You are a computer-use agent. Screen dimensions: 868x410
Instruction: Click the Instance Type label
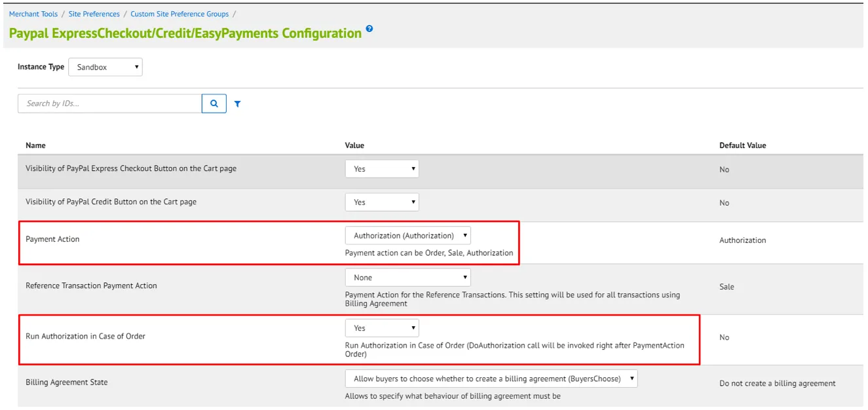(x=41, y=67)
